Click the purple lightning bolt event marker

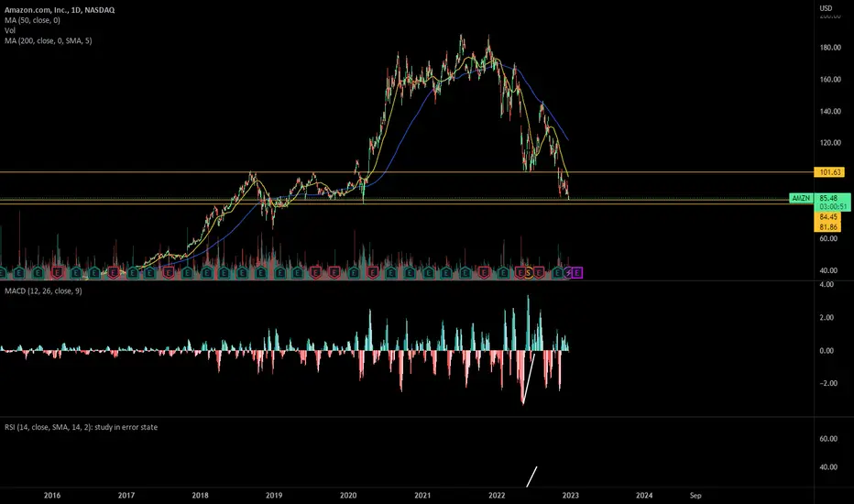tap(568, 272)
